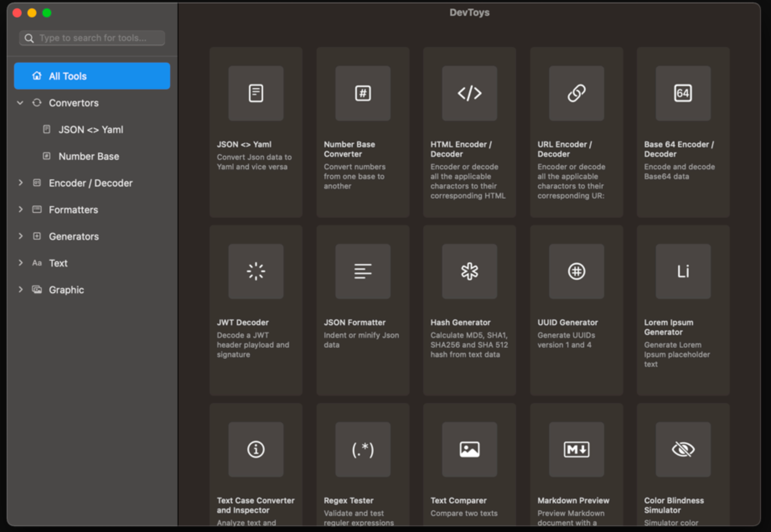
Task: Click the 'HTML Encoder / Decoder' card title
Action: [461, 149]
